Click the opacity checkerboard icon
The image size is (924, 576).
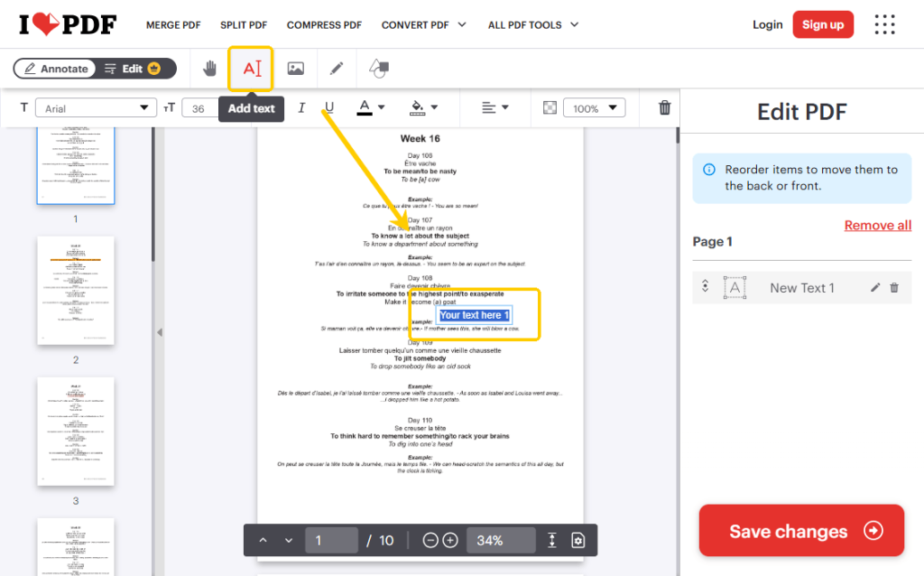coord(550,108)
